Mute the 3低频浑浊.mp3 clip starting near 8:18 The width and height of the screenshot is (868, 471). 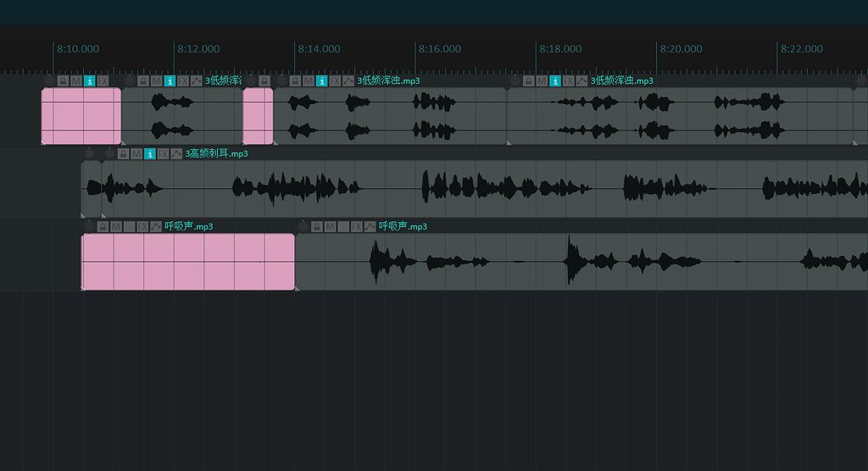click(542, 81)
